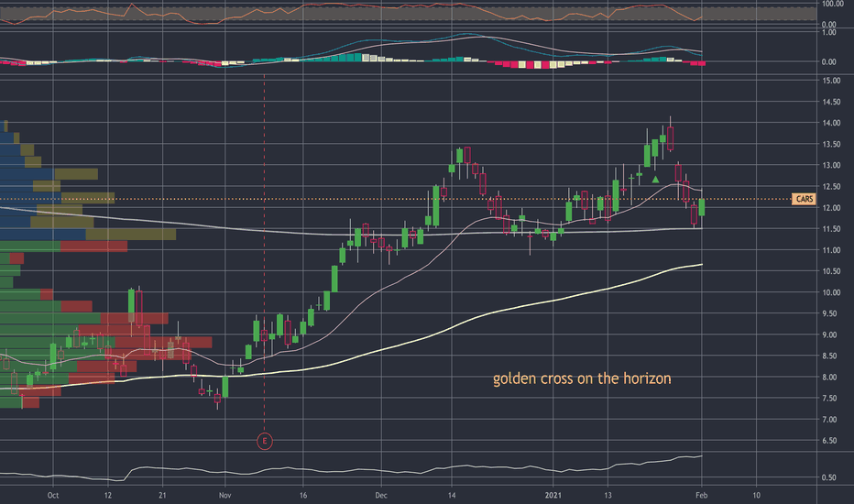Click the 1.00 MACD scale label

point(829,33)
